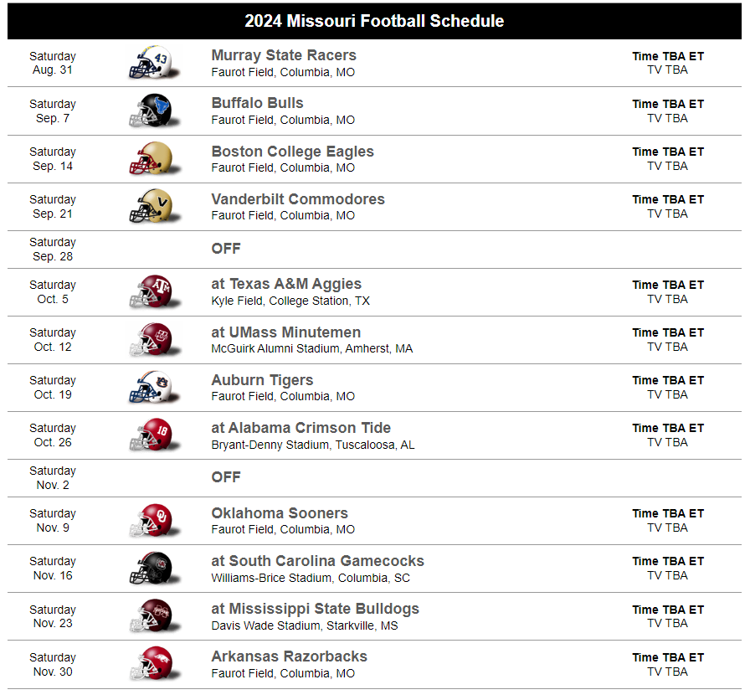Click the Texas A&M Aggies helmet
750x700 pixels.
(151, 291)
